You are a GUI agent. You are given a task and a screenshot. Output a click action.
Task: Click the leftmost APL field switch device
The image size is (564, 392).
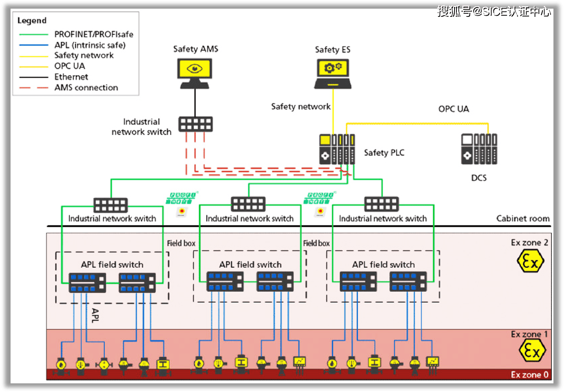pyautogui.click(x=87, y=283)
